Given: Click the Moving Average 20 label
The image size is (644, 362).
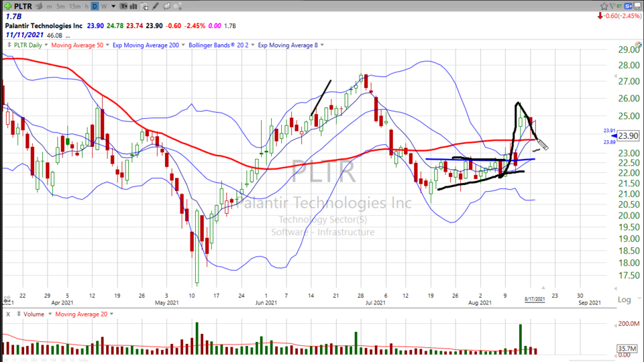Looking at the screenshot, I should [x=81, y=314].
